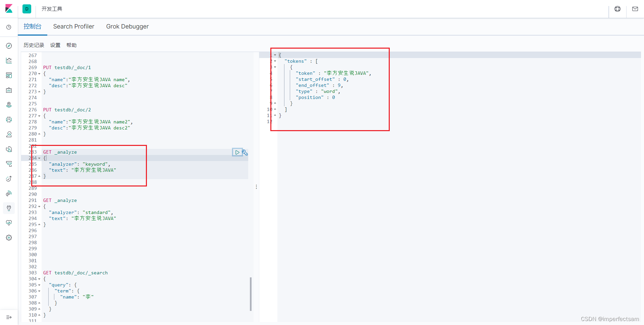Open Metrics infrastructure icon in sidebar
Viewport: 644px width, 325px height.
[9, 134]
